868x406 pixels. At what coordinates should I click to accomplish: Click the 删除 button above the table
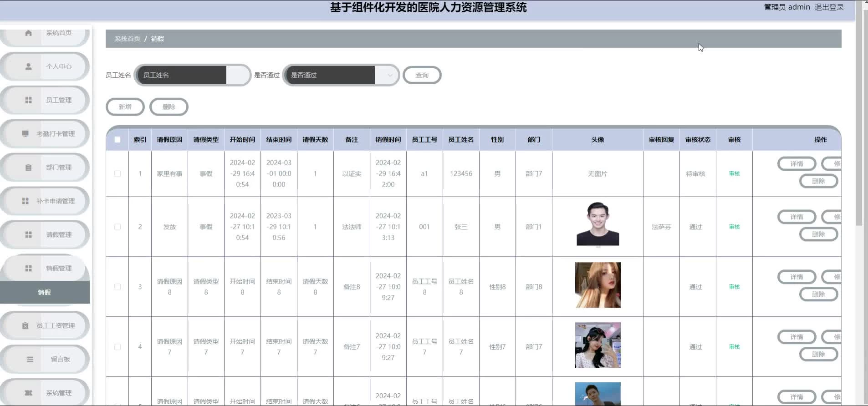click(169, 107)
